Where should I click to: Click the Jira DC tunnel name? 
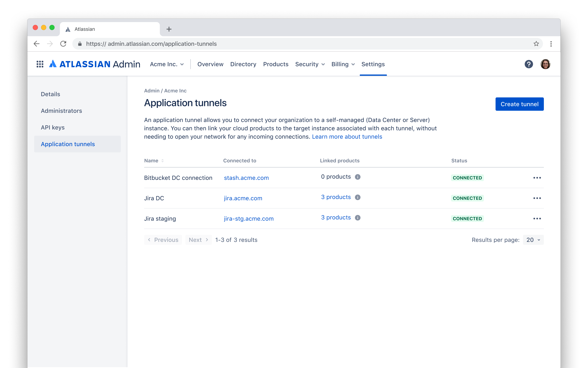(x=154, y=198)
